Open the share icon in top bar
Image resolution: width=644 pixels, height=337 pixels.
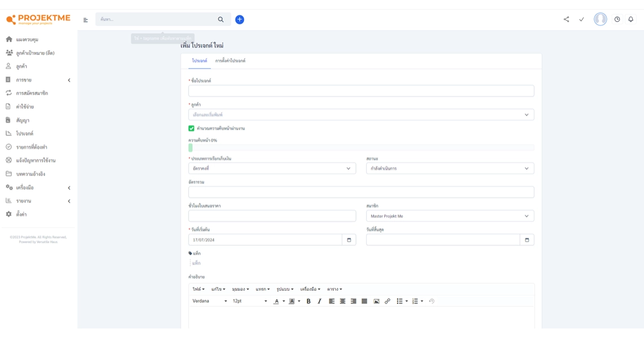click(566, 19)
